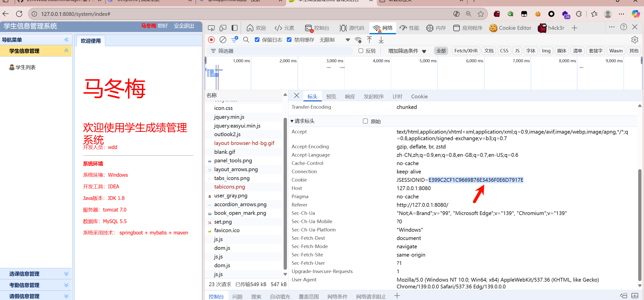The image size is (644, 300).
Task: Open the 控制台 DevTools panel tab
Action: point(317,28)
